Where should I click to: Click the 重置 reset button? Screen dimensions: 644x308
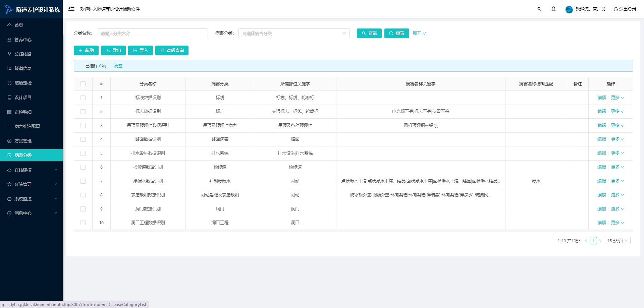[x=397, y=34]
